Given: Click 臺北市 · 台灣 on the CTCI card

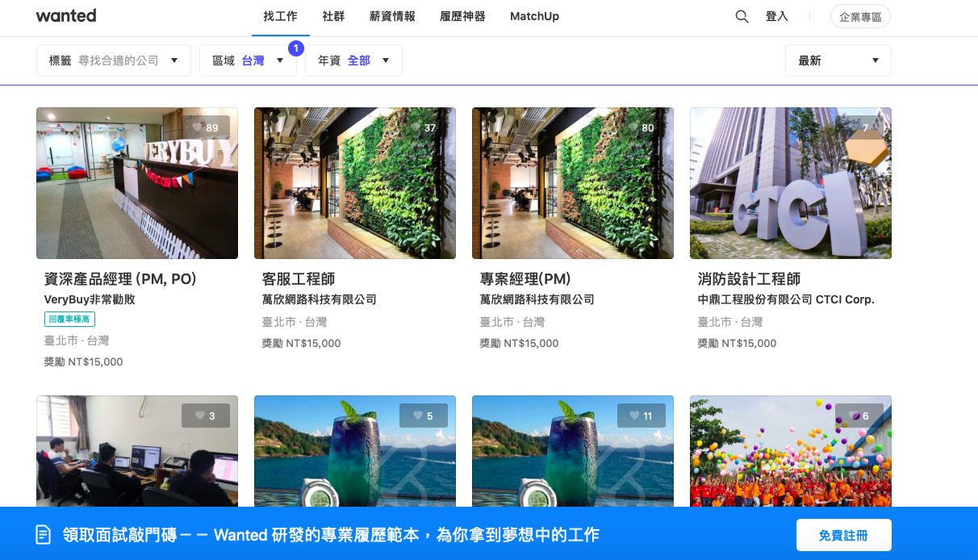Looking at the screenshot, I should pyautogui.click(x=730, y=322).
